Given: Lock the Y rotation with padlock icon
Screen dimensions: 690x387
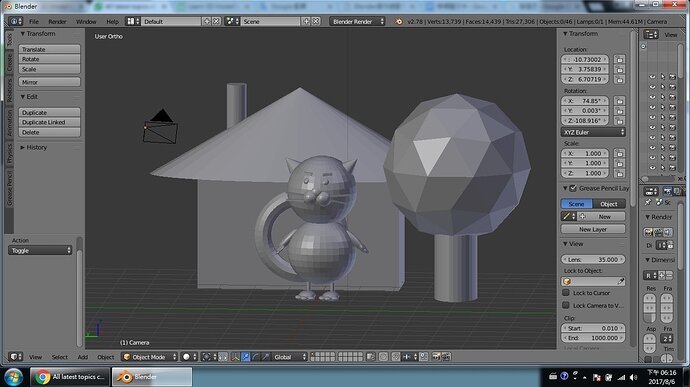Looking at the screenshot, I should tap(620, 111).
